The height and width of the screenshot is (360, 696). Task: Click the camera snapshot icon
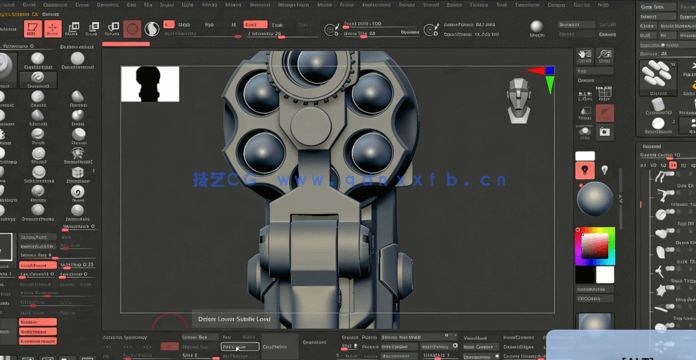(604, 132)
